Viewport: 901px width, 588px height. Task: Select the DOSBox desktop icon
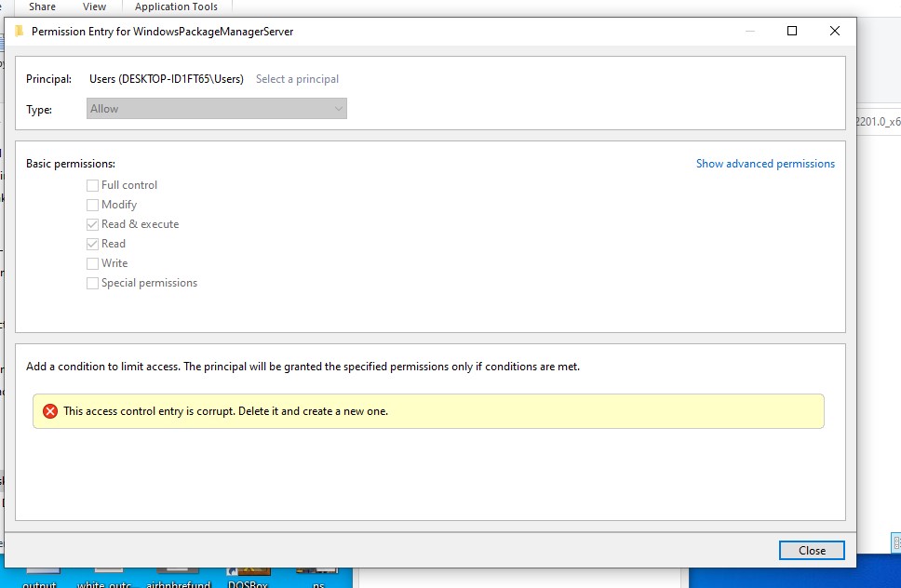[248, 579]
